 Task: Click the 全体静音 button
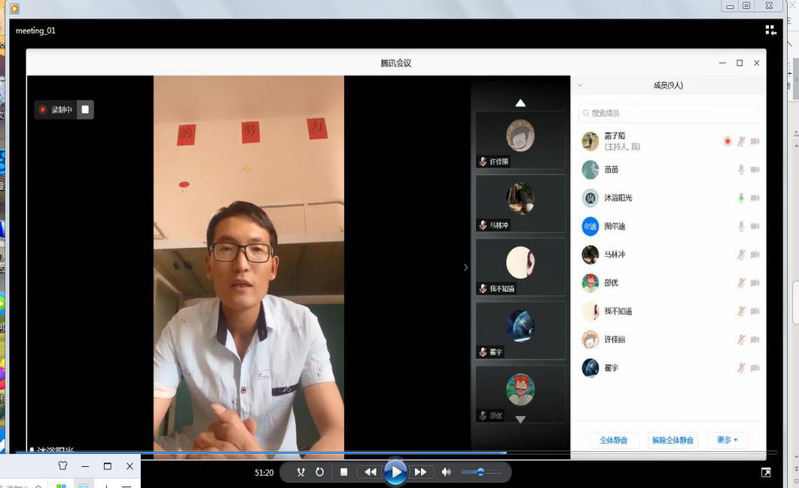tap(613, 440)
